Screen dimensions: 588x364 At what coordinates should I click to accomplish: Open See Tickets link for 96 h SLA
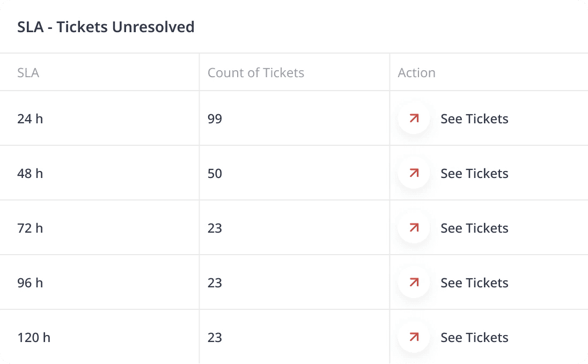coord(474,283)
